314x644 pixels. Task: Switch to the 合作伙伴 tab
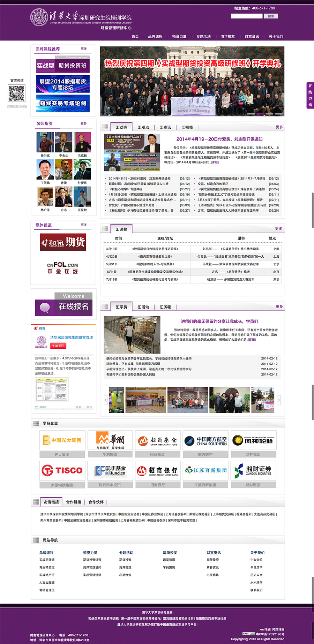[96, 502]
